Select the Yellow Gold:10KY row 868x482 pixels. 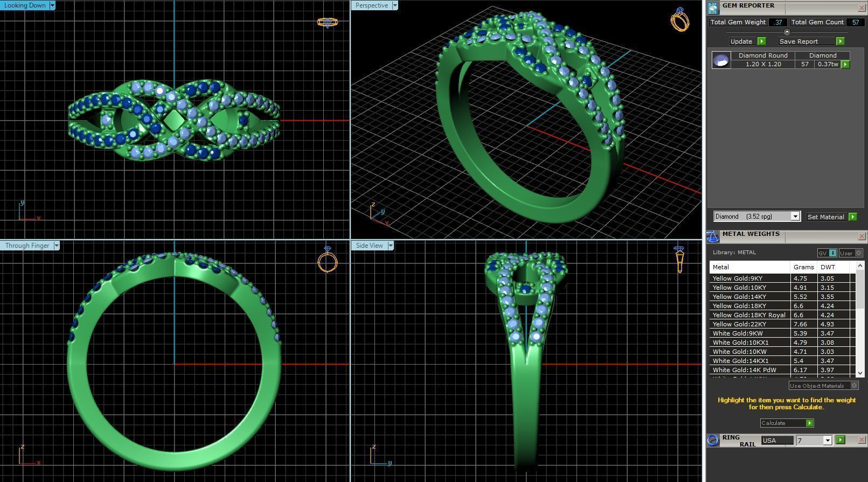tap(782, 288)
